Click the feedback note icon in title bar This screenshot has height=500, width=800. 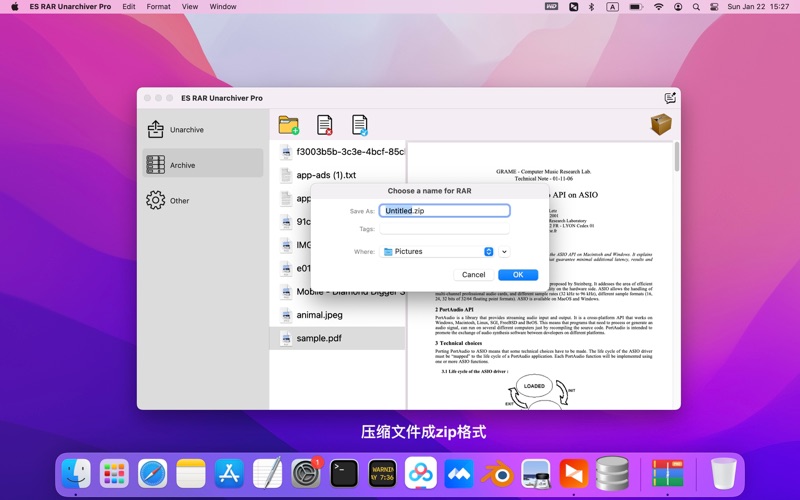point(670,98)
